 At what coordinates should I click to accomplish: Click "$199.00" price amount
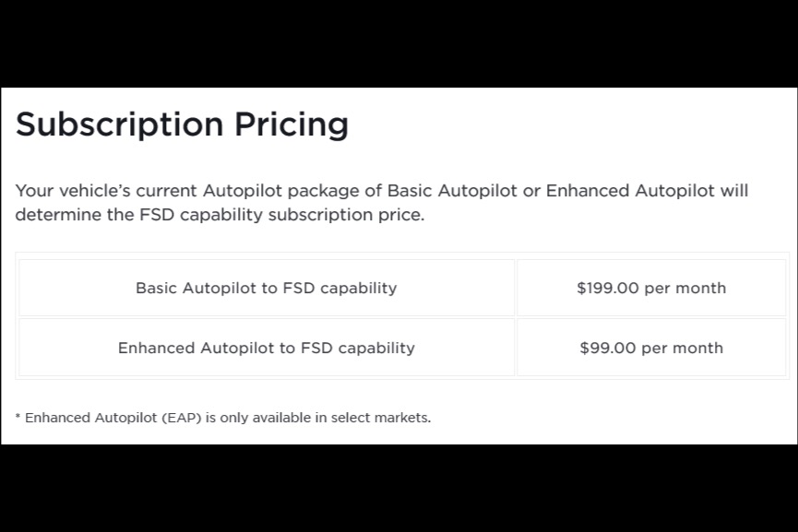click(608, 288)
